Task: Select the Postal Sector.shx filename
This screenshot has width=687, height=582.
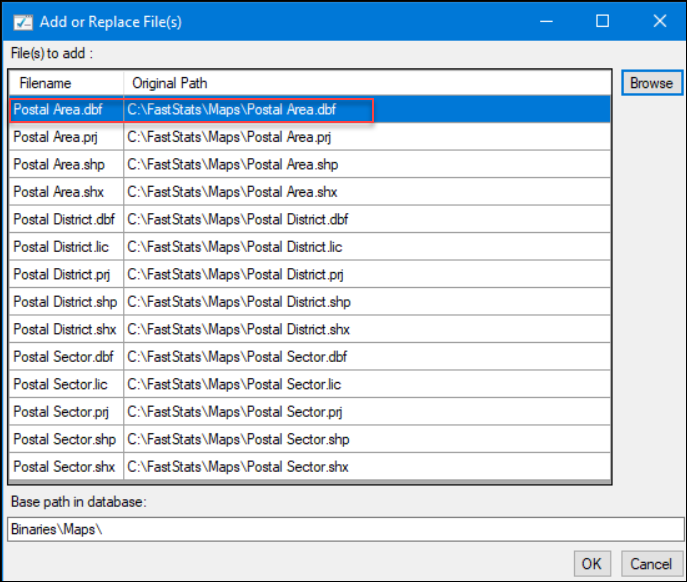Action: pos(64,467)
